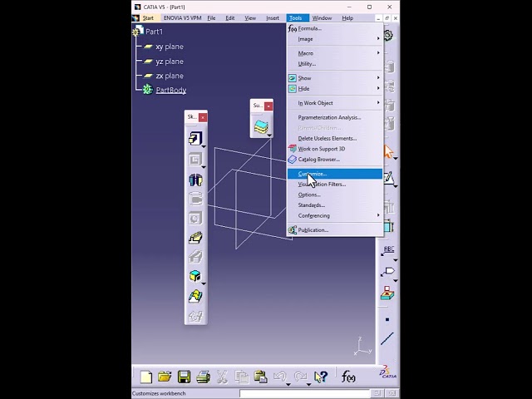Close the Sk... floating toolbar
This screenshot has width=532, height=399.
pyautogui.click(x=203, y=117)
